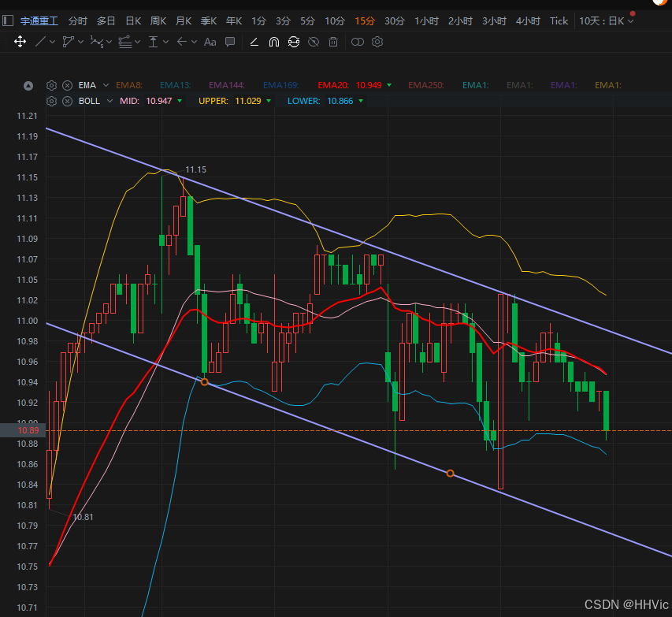The image size is (672, 617).
Task: Select the 5分 timeframe
Action: click(x=308, y=21)
